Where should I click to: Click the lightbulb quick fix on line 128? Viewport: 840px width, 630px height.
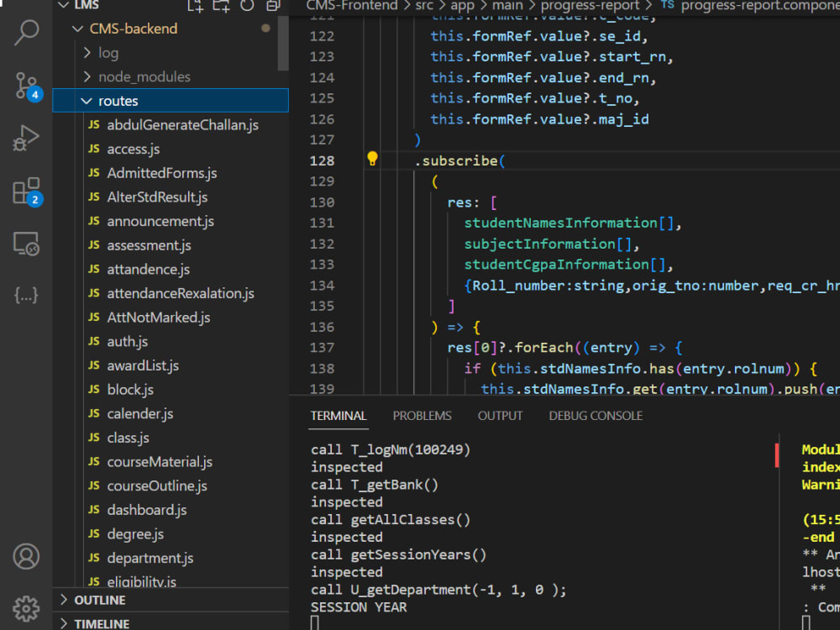coord(373,158)
